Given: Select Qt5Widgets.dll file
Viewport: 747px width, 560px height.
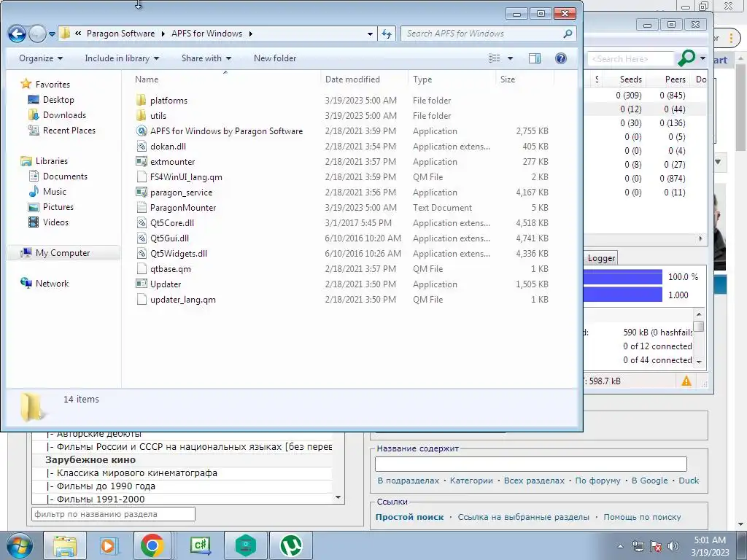Looking at the screenshot, I should (178, 253).
